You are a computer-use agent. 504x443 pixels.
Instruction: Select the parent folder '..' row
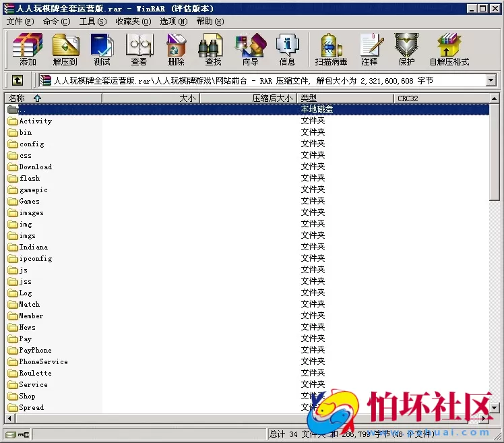(247, 109)
